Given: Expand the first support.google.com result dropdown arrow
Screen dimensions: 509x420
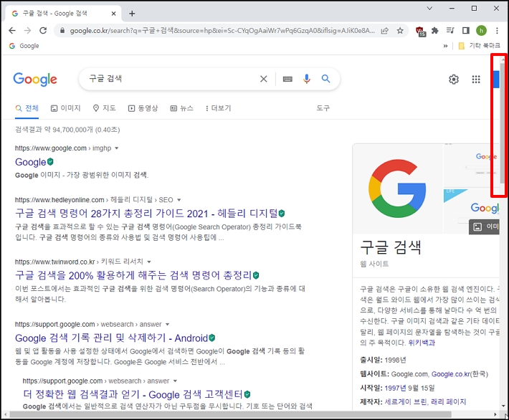Looking at the screenshot, I should (168, 324).
